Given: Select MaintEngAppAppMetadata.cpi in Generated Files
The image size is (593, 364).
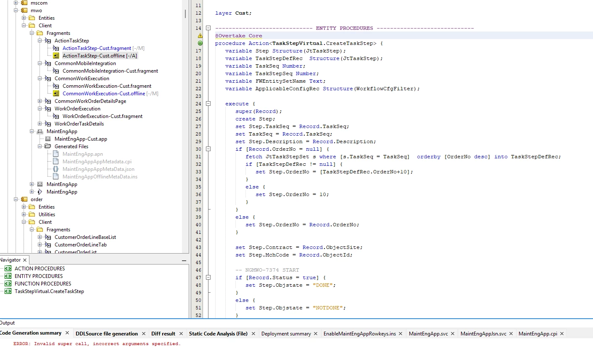Looking at the screenshot, I should pyautogui.click(x=97, y=162).
